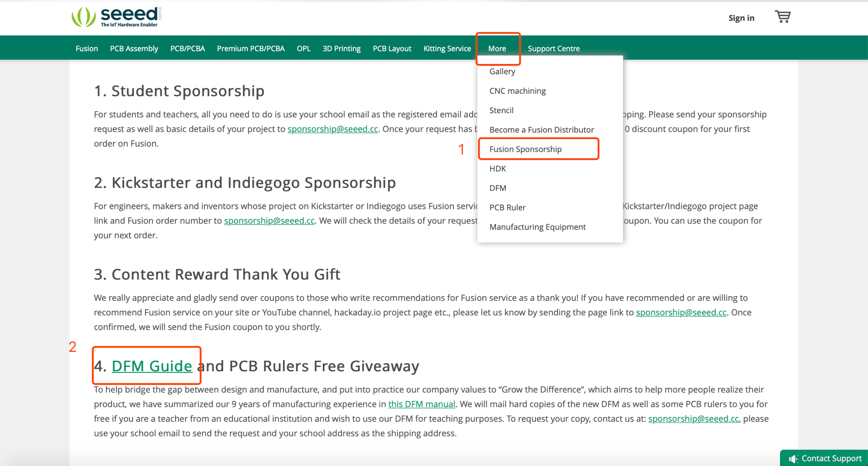Open the DFM Guide heading link
Screen dimensions: 868x466
152,366
